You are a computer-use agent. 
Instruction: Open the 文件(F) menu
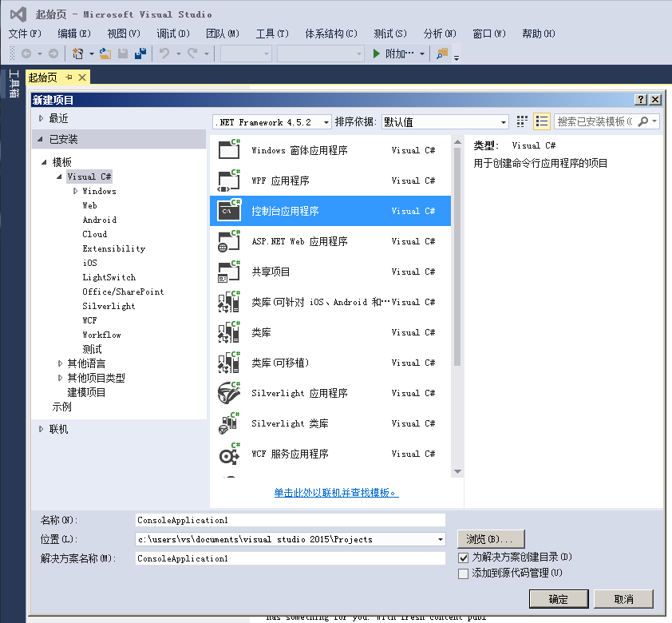[x=25, y=34]
